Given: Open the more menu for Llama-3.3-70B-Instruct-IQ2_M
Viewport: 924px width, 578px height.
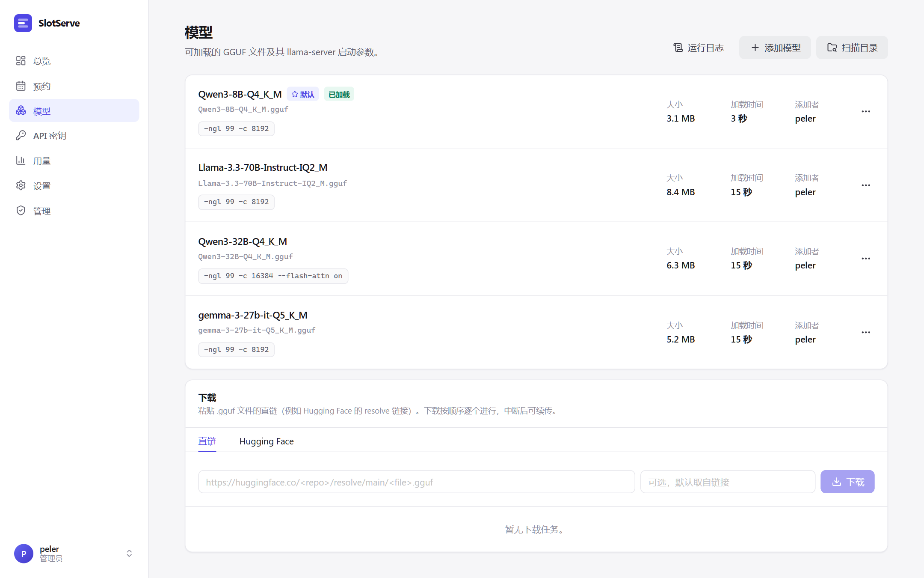Looking at the screenshot, I should point(866,185).
